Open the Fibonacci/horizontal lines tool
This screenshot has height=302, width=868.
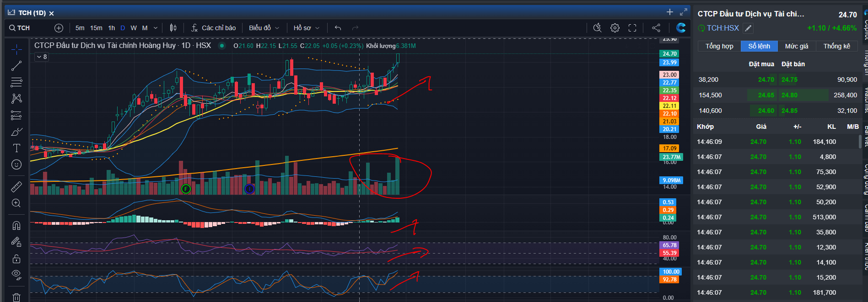coord(16,82)
